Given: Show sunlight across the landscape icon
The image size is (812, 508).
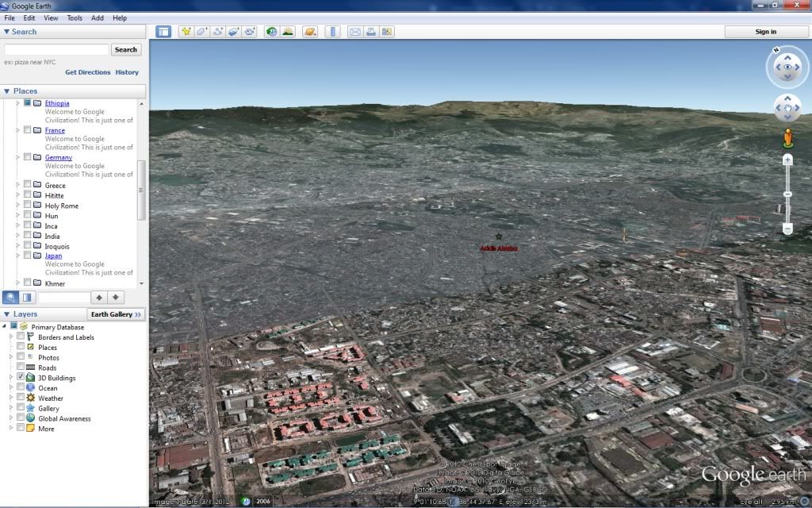Looking at the screenshot, I should tap(287, 32).
